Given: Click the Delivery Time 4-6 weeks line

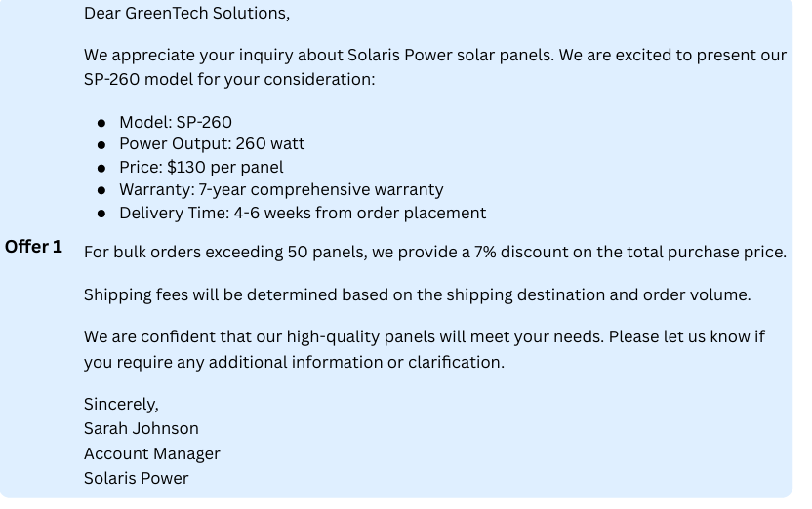Looking at the screenshot, I should [303, 214].
